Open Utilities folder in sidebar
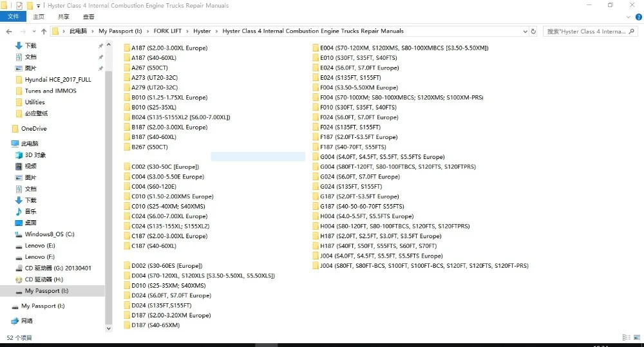Viewport: 644px width, 347px height. [35, 102]
